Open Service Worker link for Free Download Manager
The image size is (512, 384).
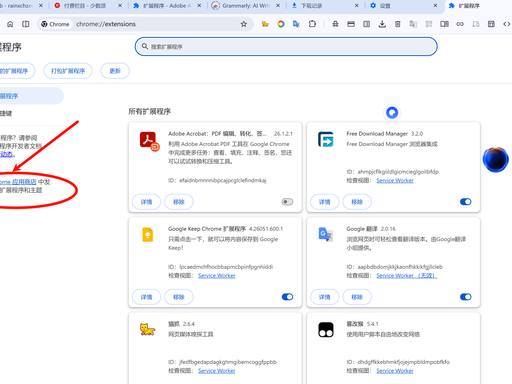coord(395,180)
